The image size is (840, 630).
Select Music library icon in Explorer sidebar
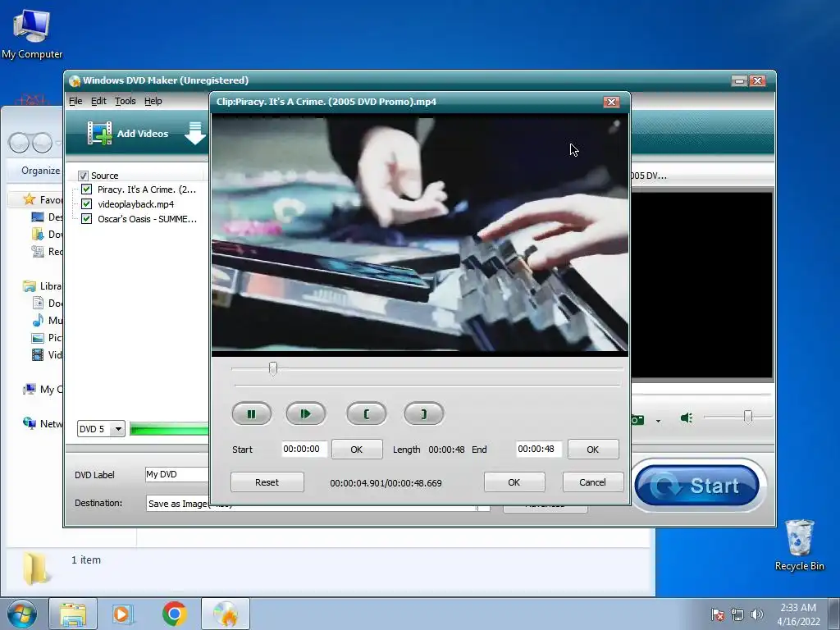click(38, 321)
